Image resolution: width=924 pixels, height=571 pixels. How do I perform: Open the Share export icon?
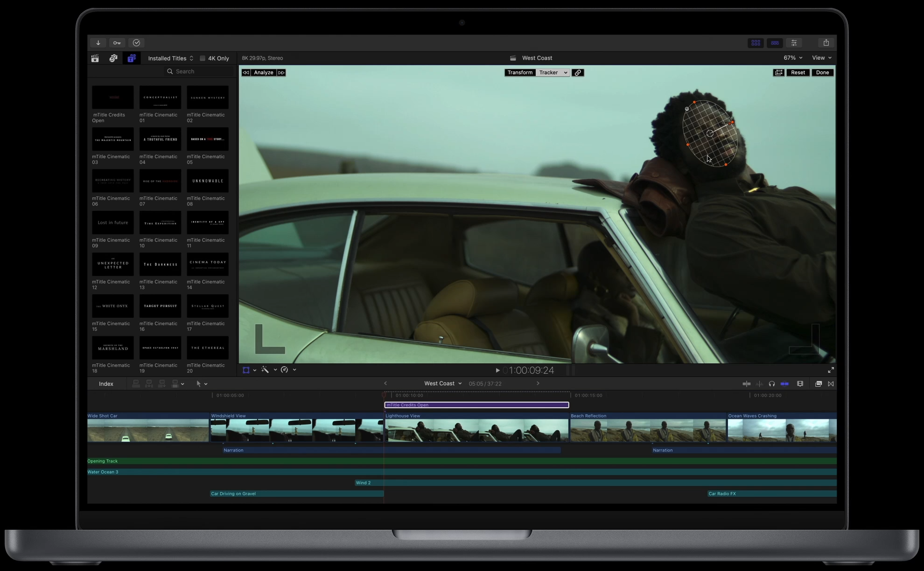[x=826, y=43]
